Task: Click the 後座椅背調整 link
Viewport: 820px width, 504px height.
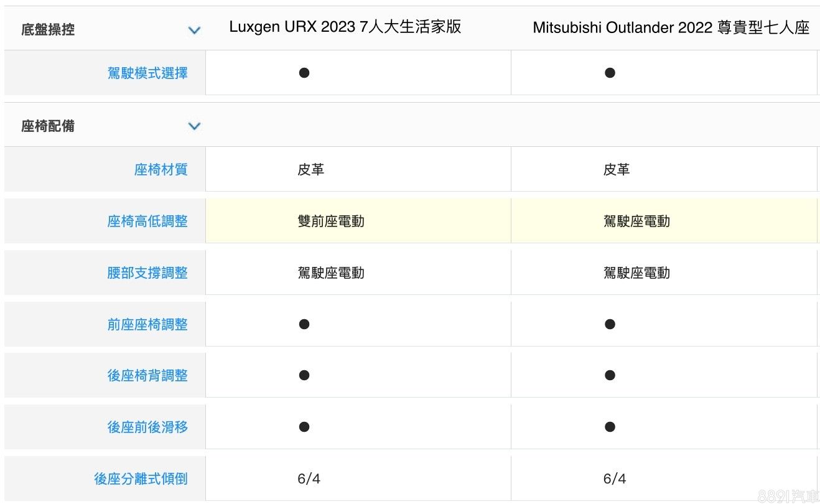Action: (147, 376)
